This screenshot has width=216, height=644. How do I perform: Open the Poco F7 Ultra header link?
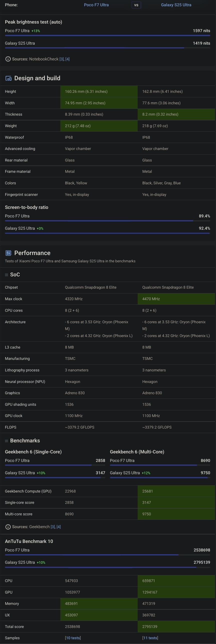[96, 5]
